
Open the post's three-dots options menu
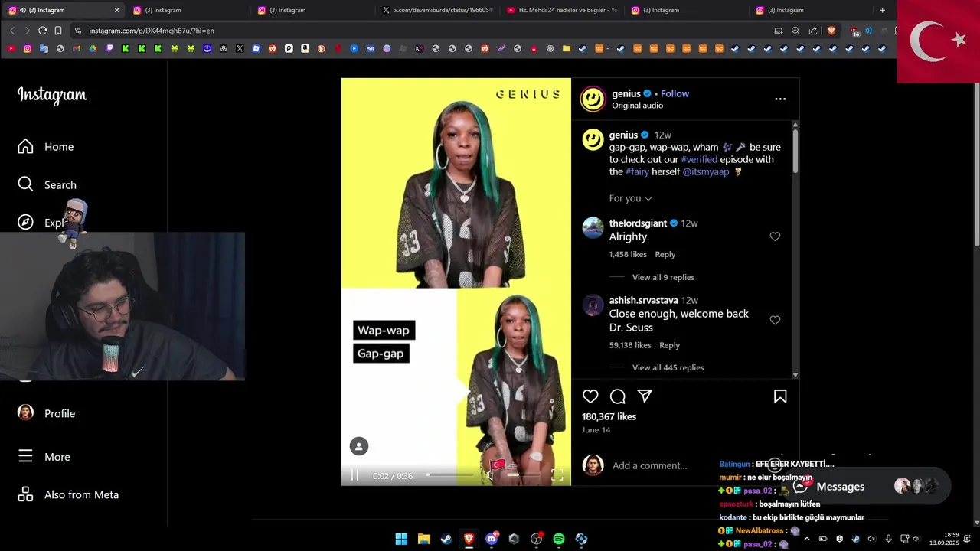780,99
